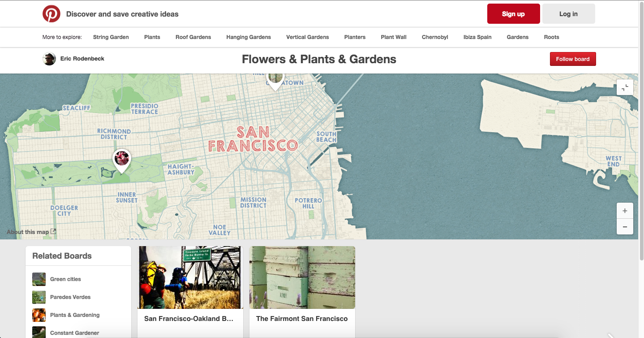The image size is (644, 338).
Task: Collapse the map with the shrink icon
Action: pyautogui.click(x=625, y=87)
